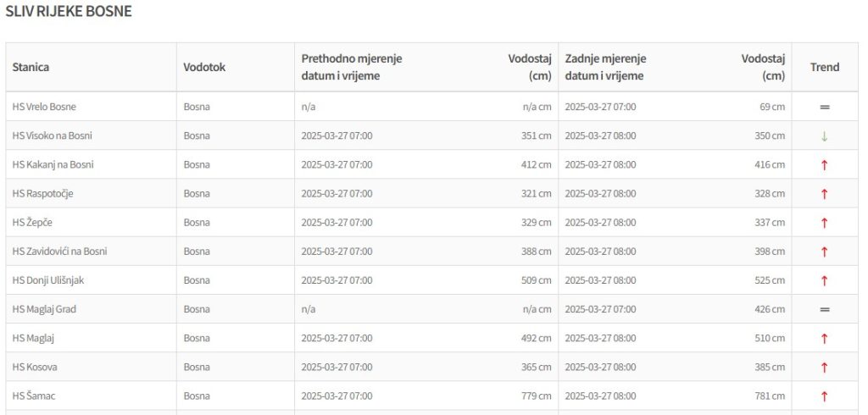868x415 pixels.
Task: Click the trend arrow for HS Zavidovići na Bosni
Action: 824,252
